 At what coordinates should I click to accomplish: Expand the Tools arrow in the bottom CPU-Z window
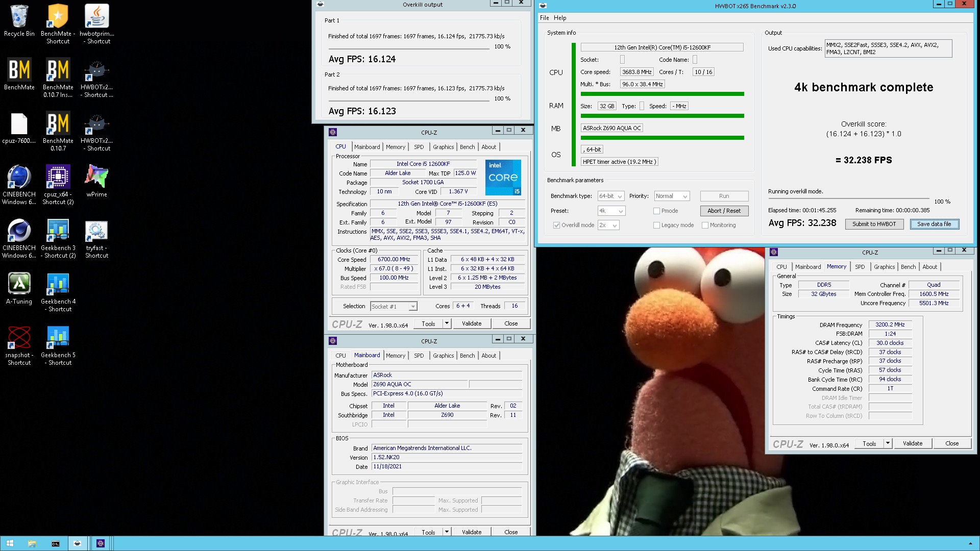tap(447, 532)
